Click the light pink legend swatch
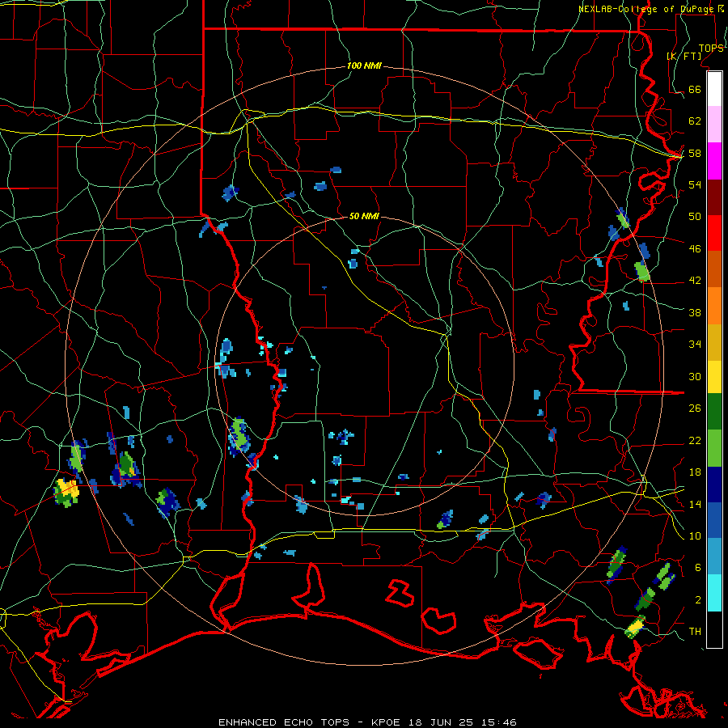This screenshot has height=728, width=728. tap(714, 125)
